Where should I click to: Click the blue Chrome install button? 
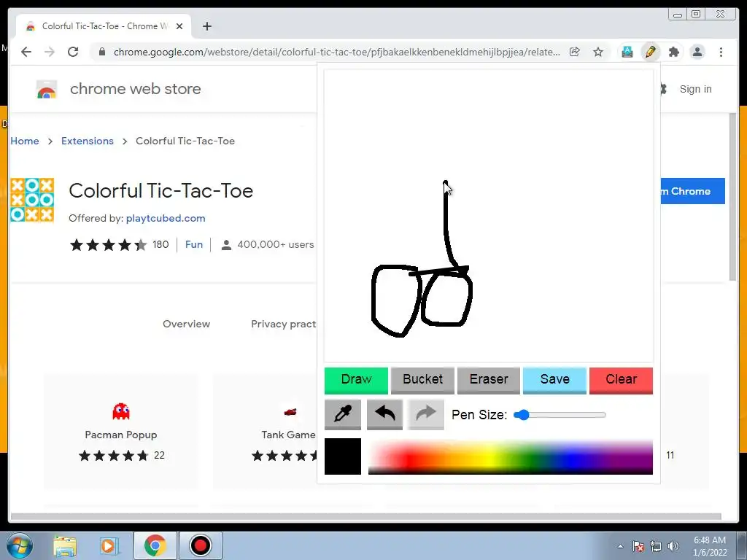[693, 191]
